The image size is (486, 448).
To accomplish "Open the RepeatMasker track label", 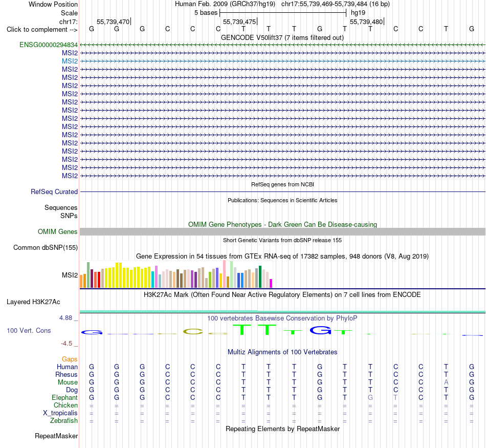I will [56, 436].
